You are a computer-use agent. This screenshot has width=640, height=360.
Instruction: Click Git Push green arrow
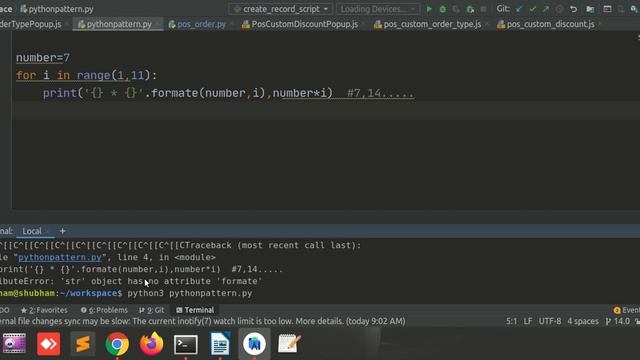[546, 9]
